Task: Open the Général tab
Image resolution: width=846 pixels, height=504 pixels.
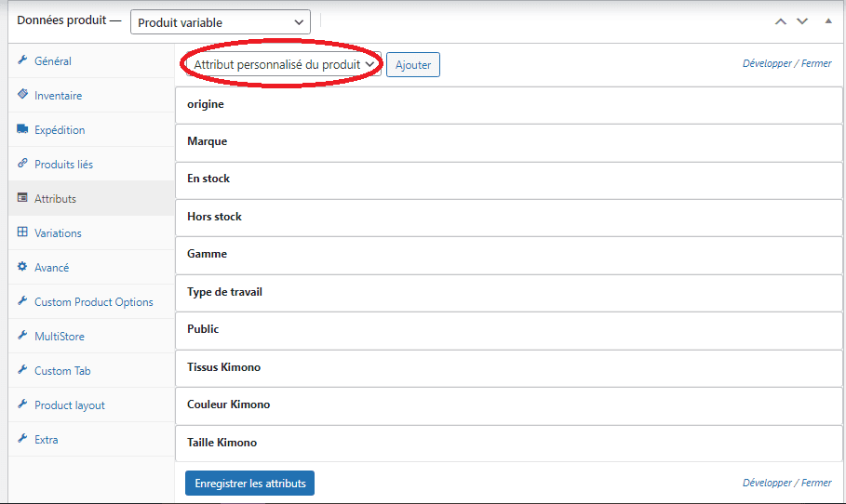Action: click(x=91, y=61)
